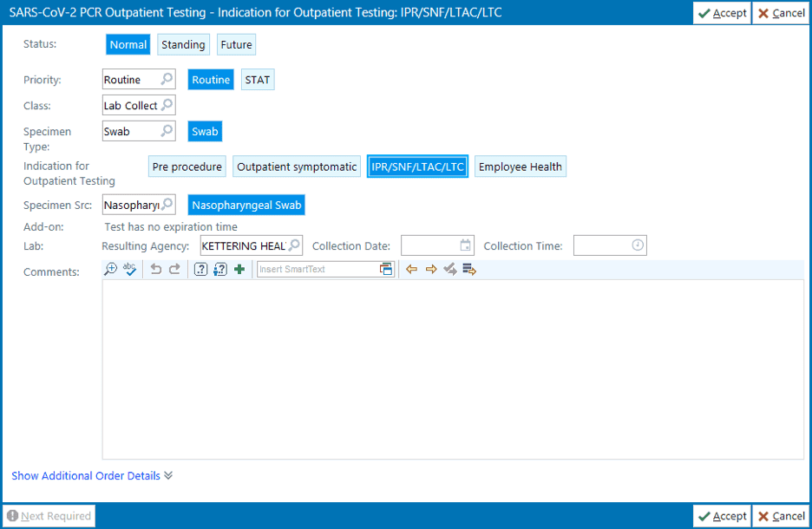Click the Insert SmartText picker button
The image size is (812, 529).
(384, 269)
